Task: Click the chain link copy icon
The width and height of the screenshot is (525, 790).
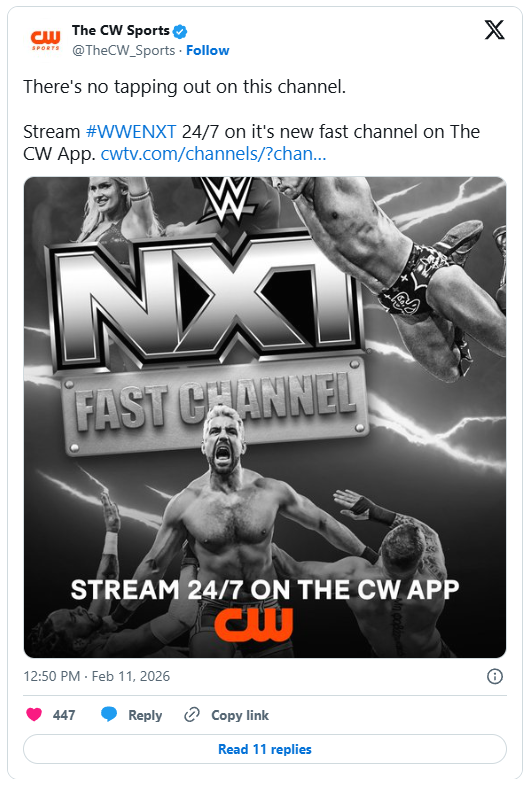Action: 192,714
